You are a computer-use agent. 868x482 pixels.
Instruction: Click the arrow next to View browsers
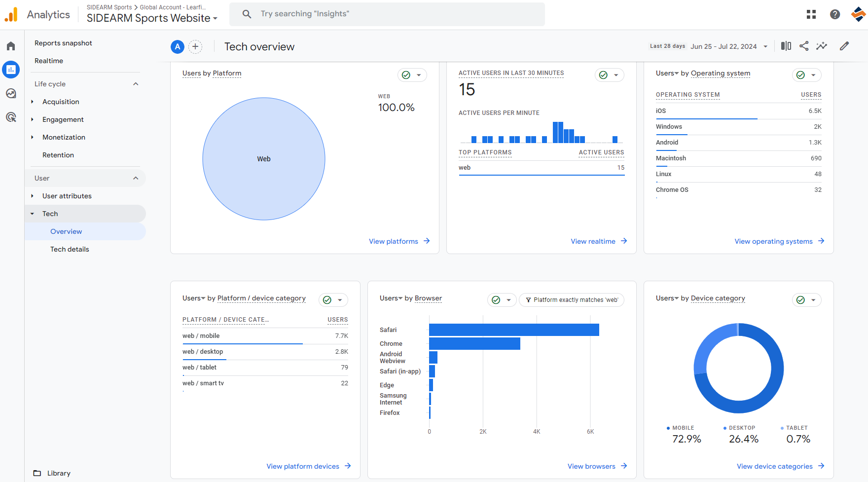(x=624, y=466)
